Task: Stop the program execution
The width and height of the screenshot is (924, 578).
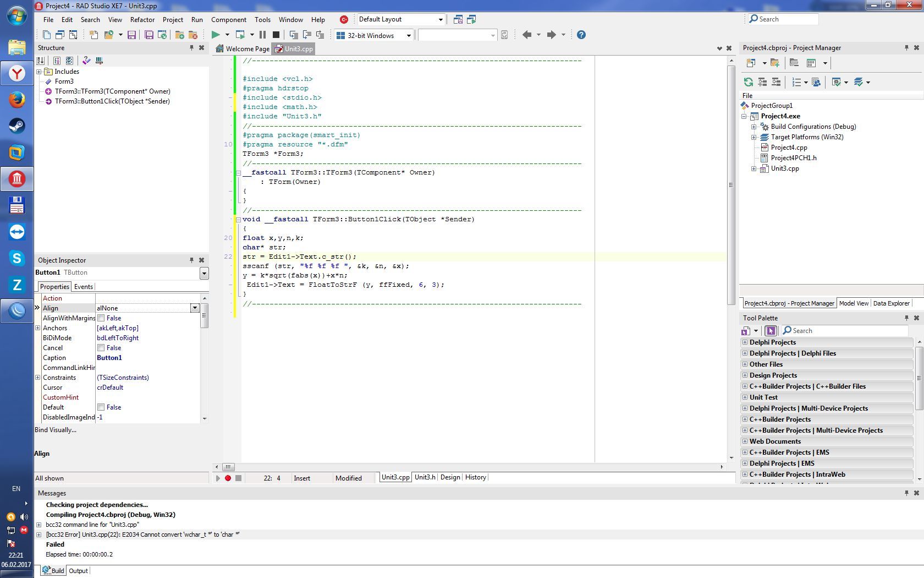Action: coord(276,35)
